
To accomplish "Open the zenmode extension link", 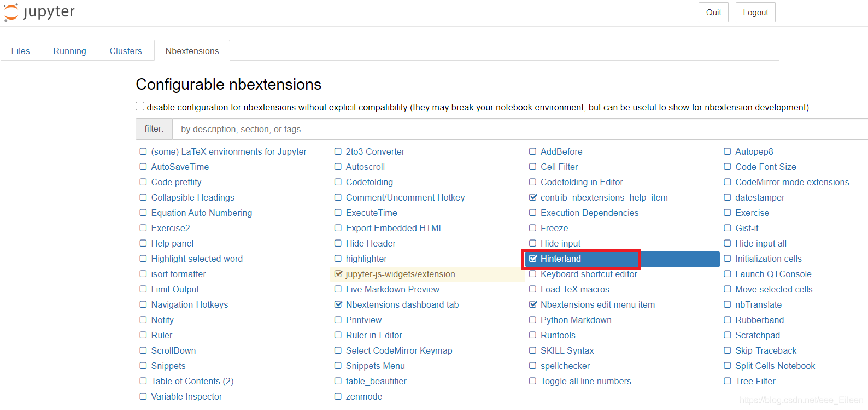I will pyautogui.click(x=364, y=396).
